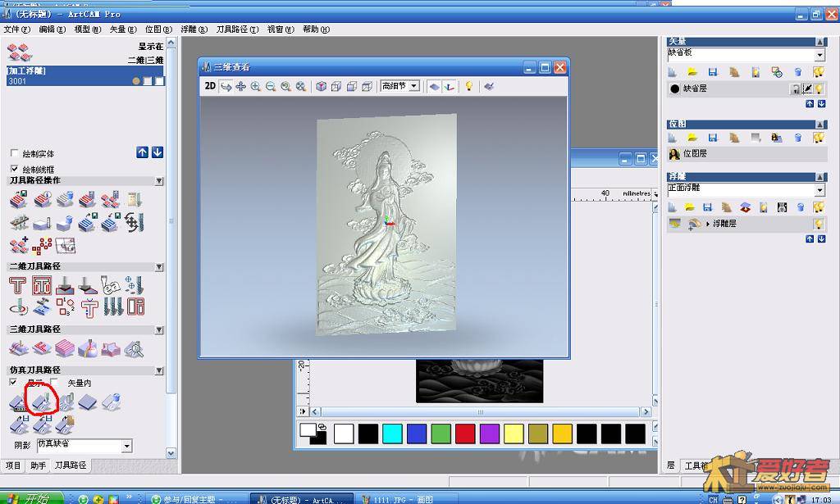
Task: Collapse the 位图 panel header
Action: 820,124
